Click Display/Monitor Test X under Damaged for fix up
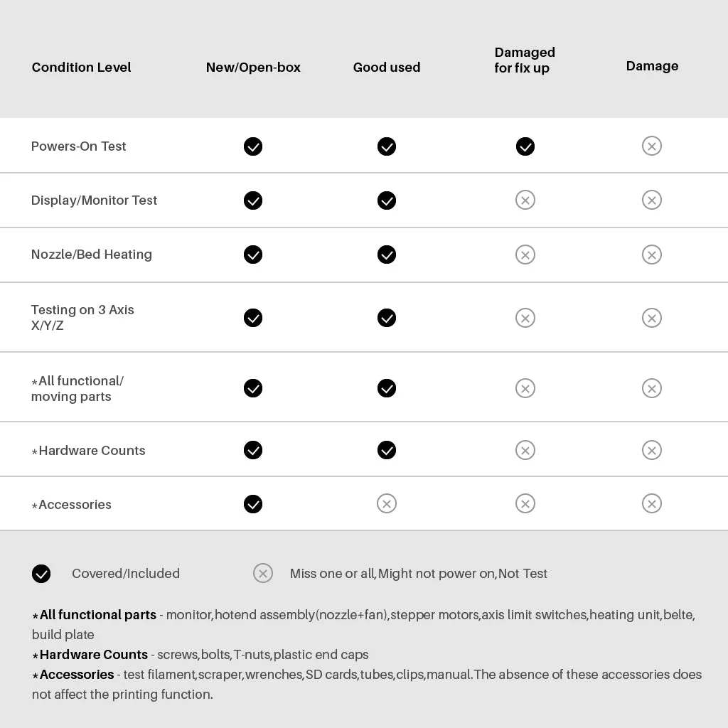 pos(525,200)
